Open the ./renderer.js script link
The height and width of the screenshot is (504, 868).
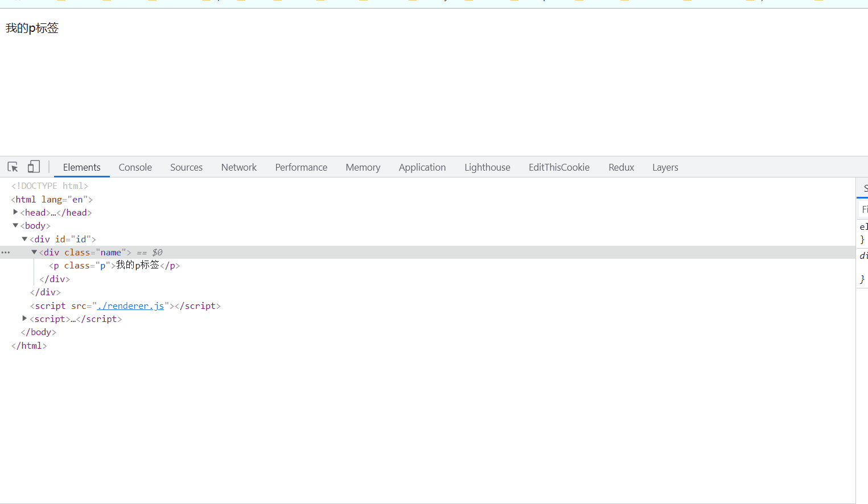[130, 306]
